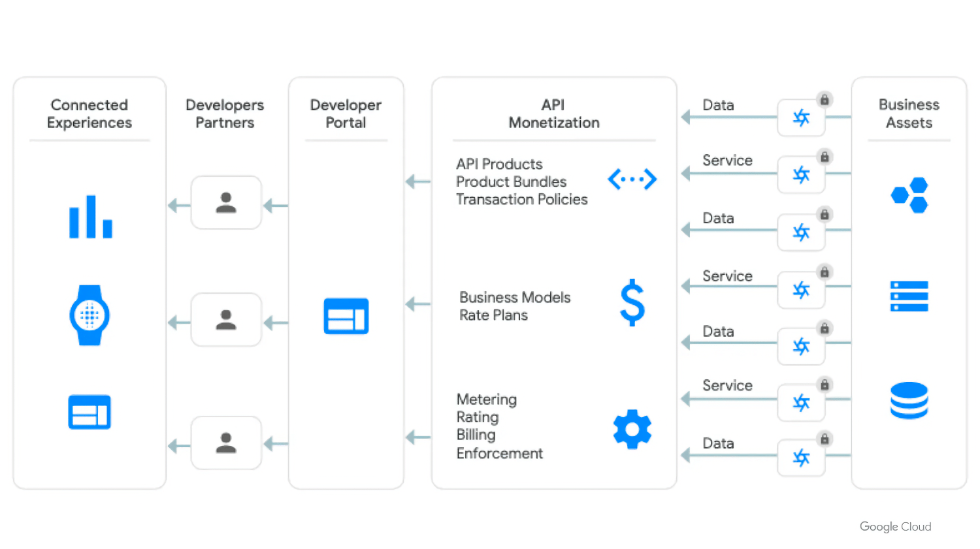The height and width of the screenshot is (549, 980).
Task: Click the API Products text
Action: 499,164
